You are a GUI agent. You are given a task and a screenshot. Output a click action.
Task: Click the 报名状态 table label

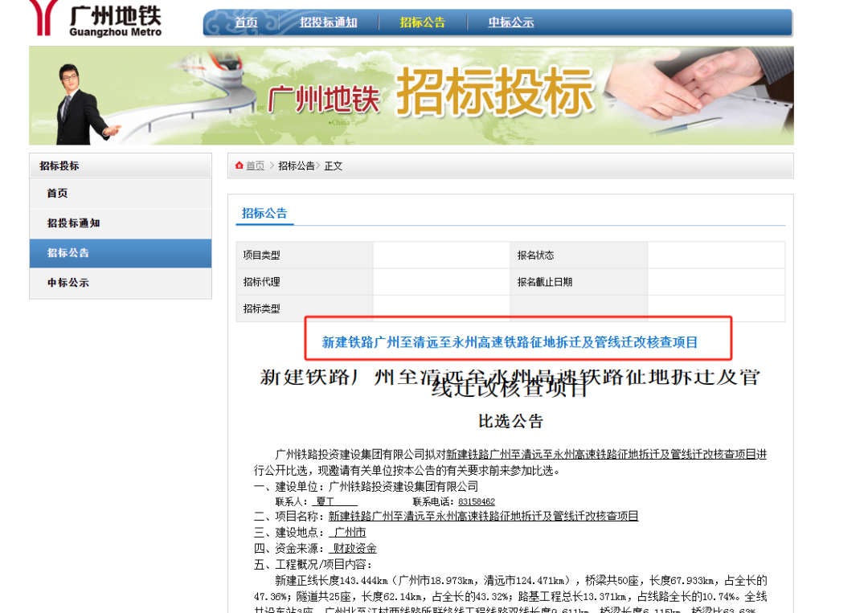tap(535, 255)
